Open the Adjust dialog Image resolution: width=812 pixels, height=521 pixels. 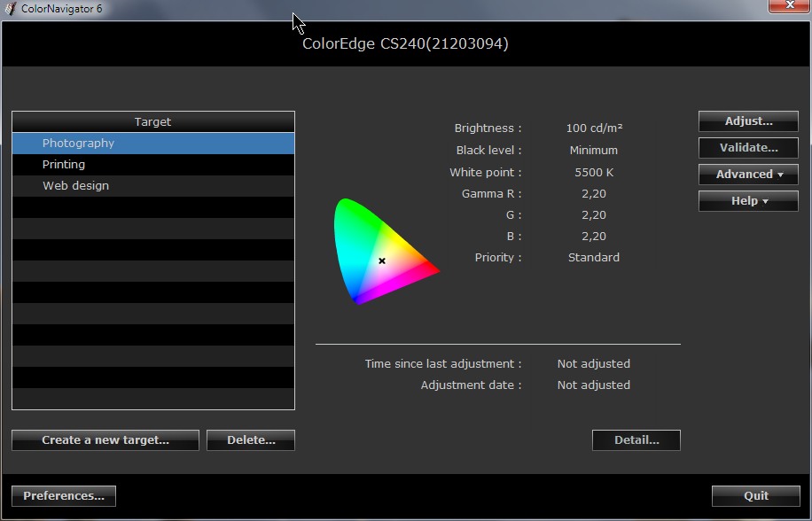(748, 121)
